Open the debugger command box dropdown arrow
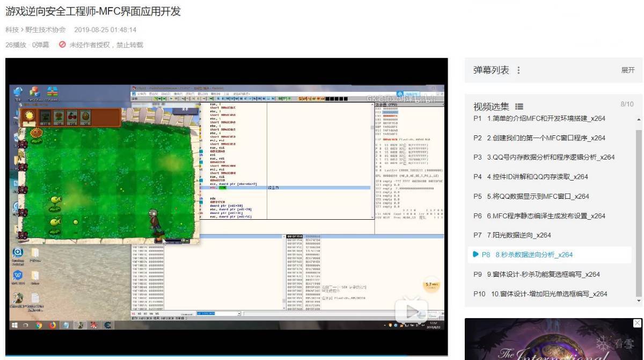 239,313
